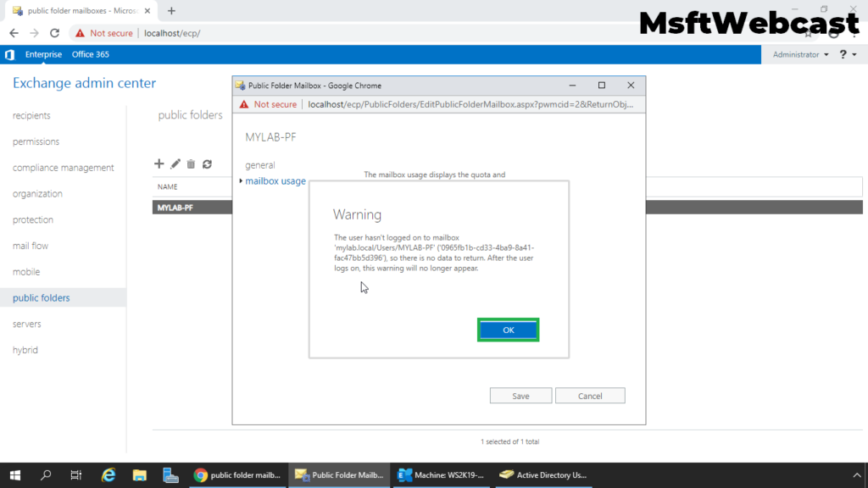
Task: Open mobile in the left navigation
Action: tap(26, 272)
